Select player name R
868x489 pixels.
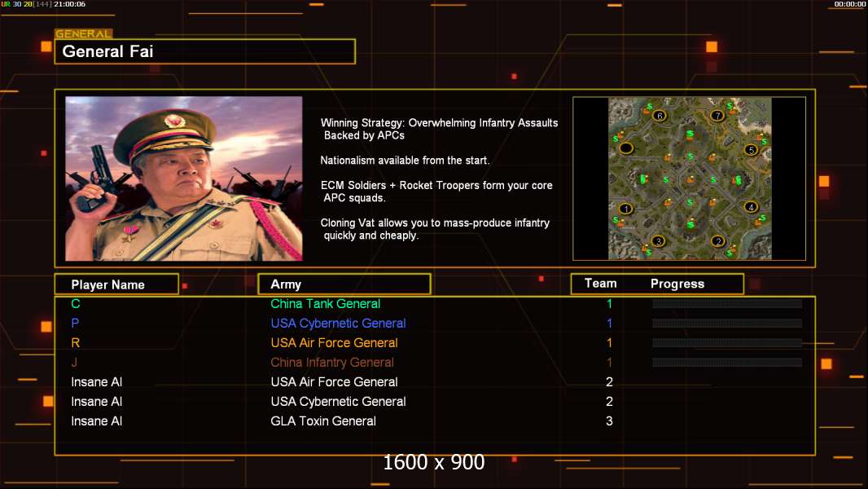[75, 343]
